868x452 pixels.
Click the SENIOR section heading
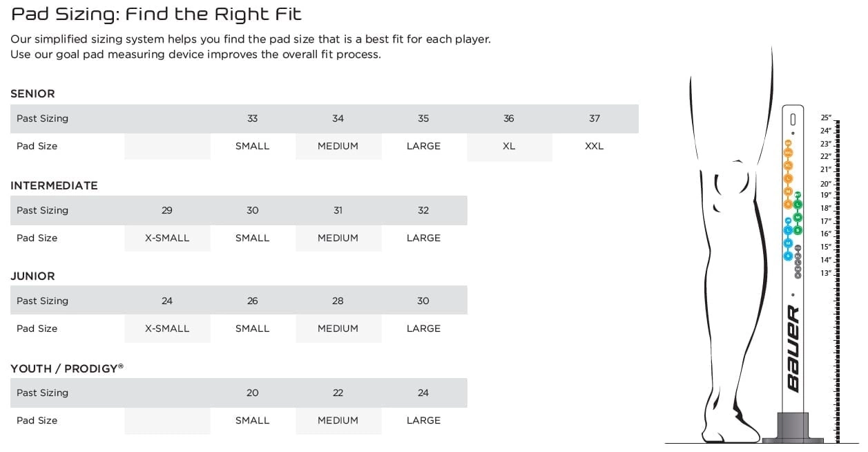coord(32,93)
